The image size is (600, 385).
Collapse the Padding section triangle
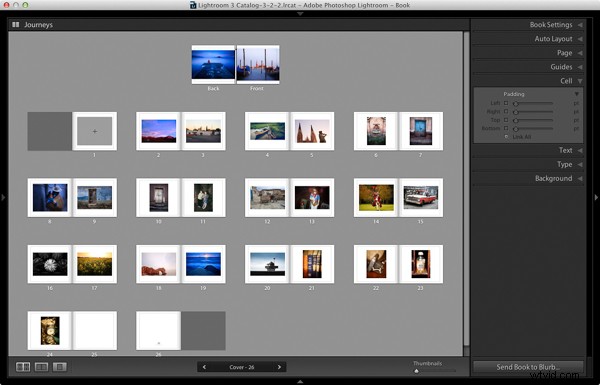pos(577,94)
